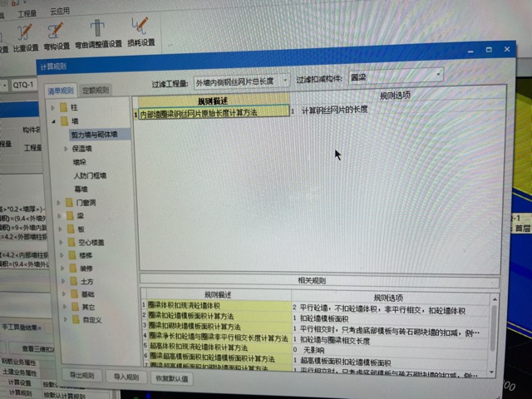Click 恢复默认值 button
This screenshot has width=532, height=399.
[x=172, y=378]
